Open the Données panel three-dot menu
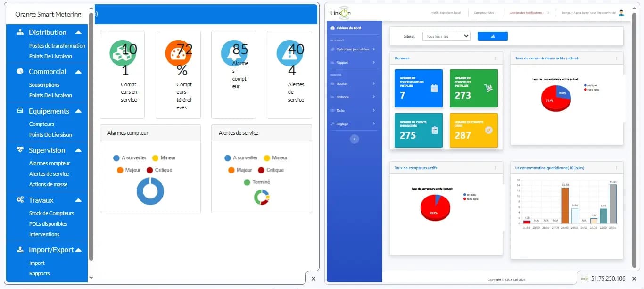The width and height of the screenshot is (644, 289). [x=495, y=58]
